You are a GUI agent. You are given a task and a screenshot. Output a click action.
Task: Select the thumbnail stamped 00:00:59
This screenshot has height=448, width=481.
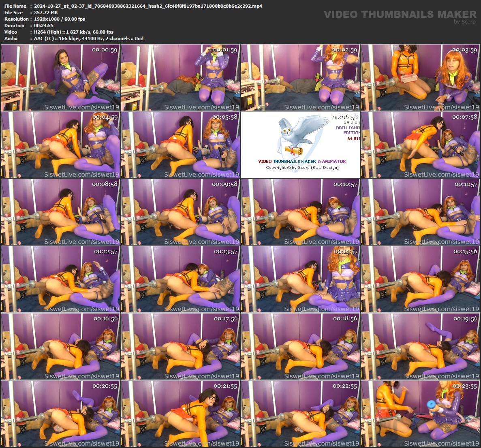coord(60,78)
